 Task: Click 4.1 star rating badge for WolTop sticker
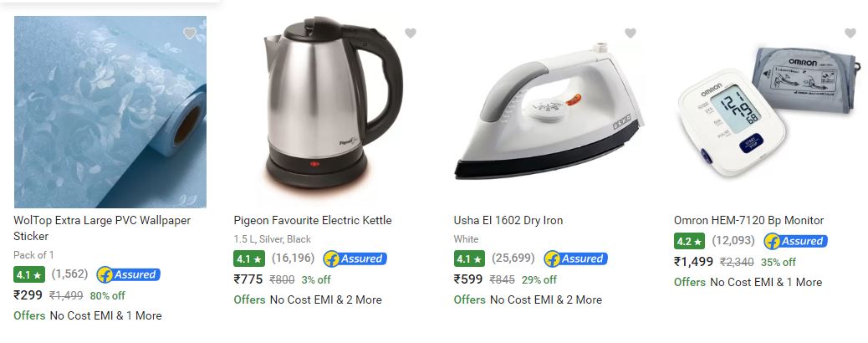click(x=29, y=274)
